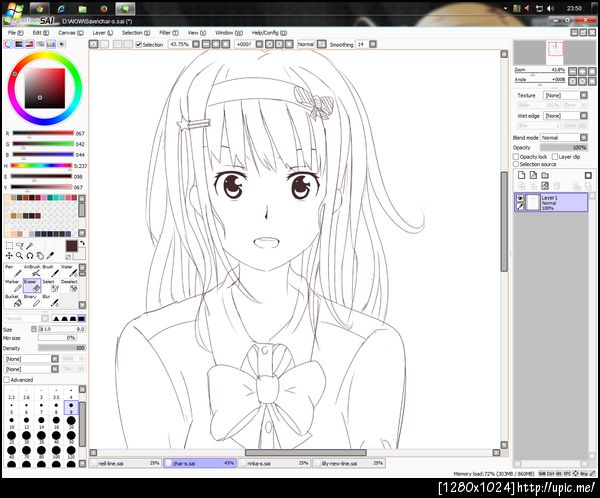Click the zoom out minus button in navigator
Image resolution: width=600 pixels, height=498 pixels.
click(572, 71)
